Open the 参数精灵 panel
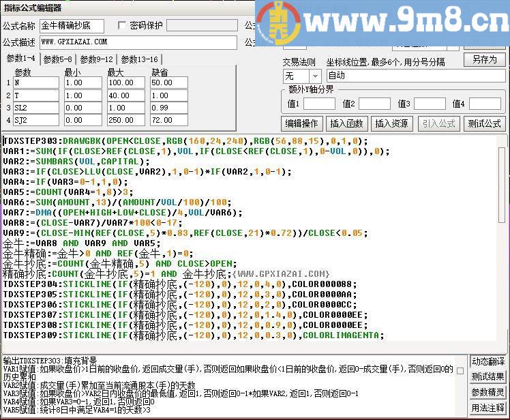Image resolution: width=510 pixels, height=420 pixels. pos(488,393)
